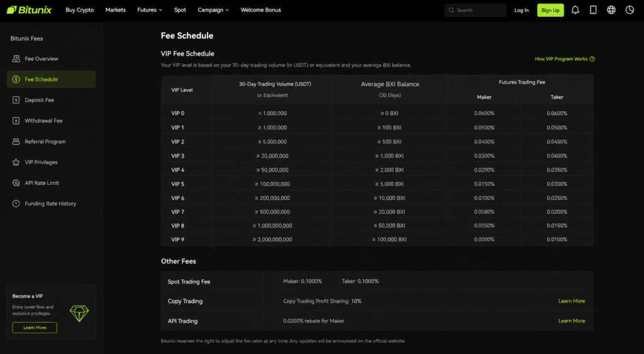This screenshot has width=644, height=354.
Task: Click the VIP Privileges crown icon
Action: pyautogui.click(x=16, y=162)
